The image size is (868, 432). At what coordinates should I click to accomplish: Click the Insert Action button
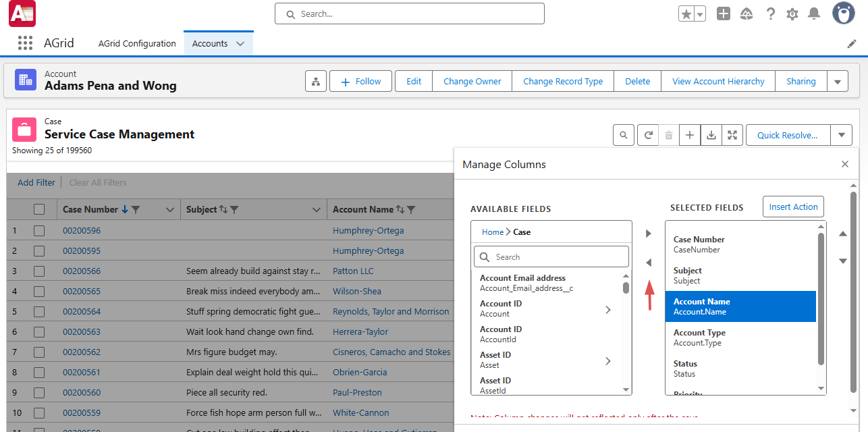tap(793, 207)
